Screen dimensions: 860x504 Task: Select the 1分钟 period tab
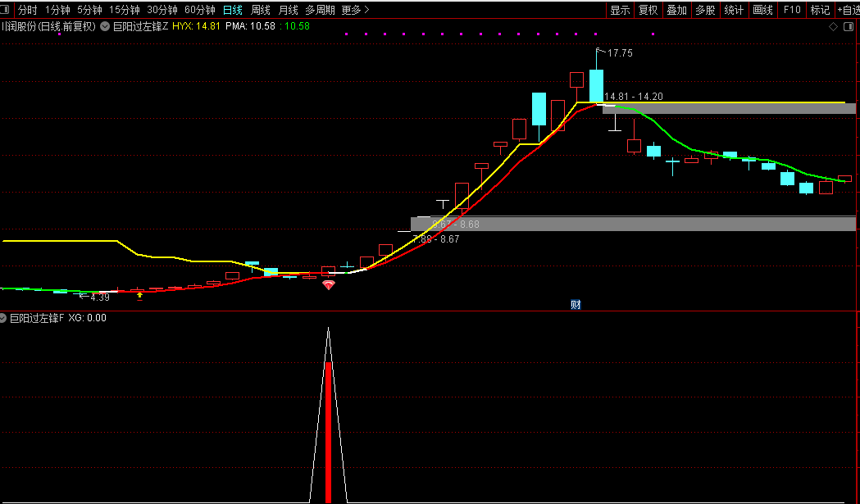point(57,10)
